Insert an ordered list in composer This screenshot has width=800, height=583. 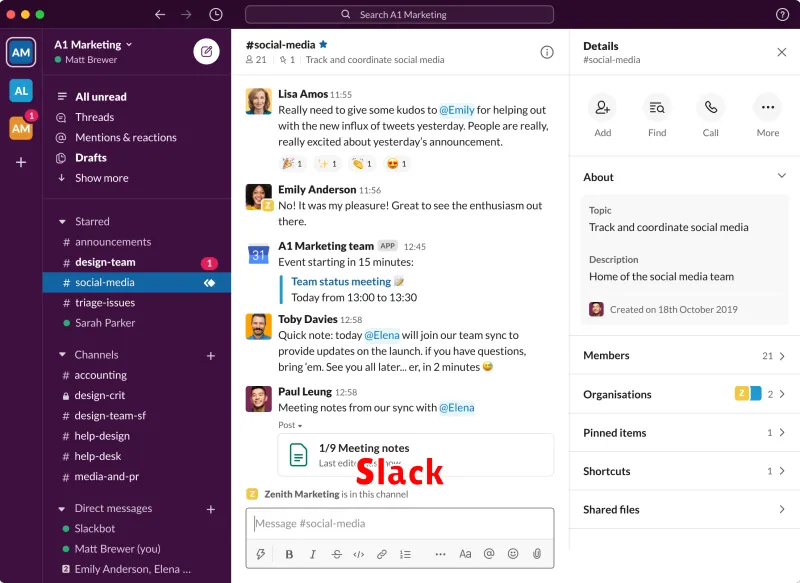tap(406, 554)
